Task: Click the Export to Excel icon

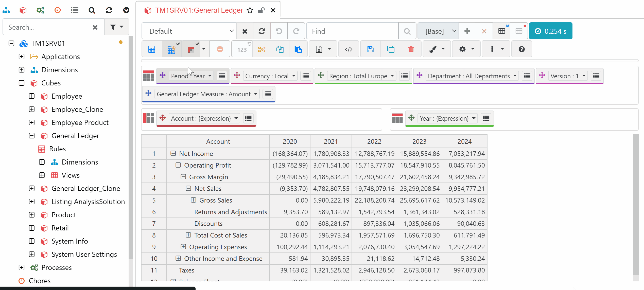Action: (319, 49)
